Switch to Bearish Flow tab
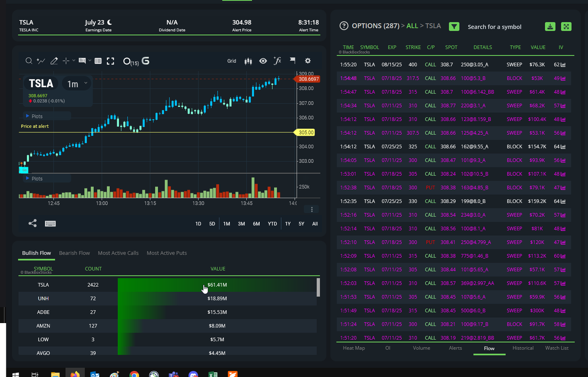Image resolution: width=588 pixels, height=377 pixels. (74, 253)
